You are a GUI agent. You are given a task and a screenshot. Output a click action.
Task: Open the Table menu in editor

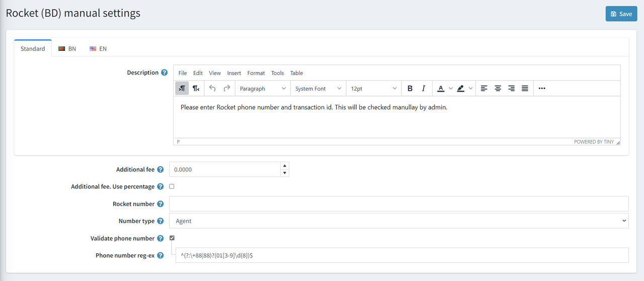[x=297, y=73]
